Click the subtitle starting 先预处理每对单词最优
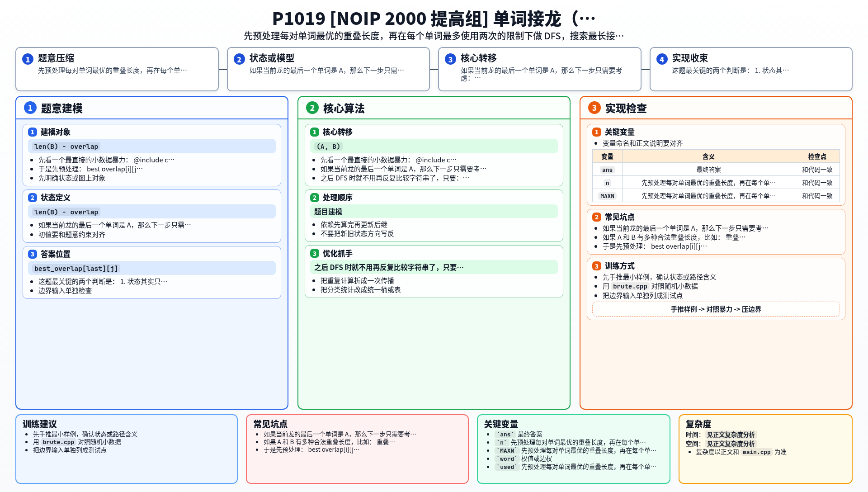This screenshot has height=492, width=868. (434, 36)
